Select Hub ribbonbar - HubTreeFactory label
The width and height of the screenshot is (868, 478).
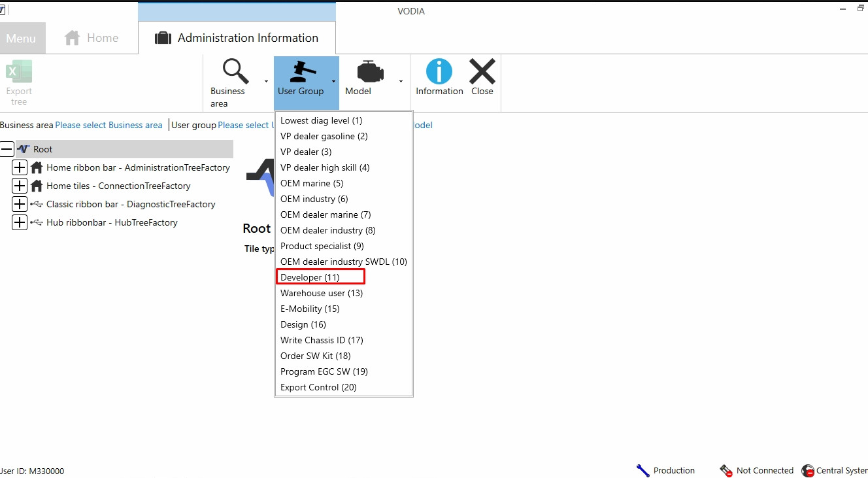point(112,222)
